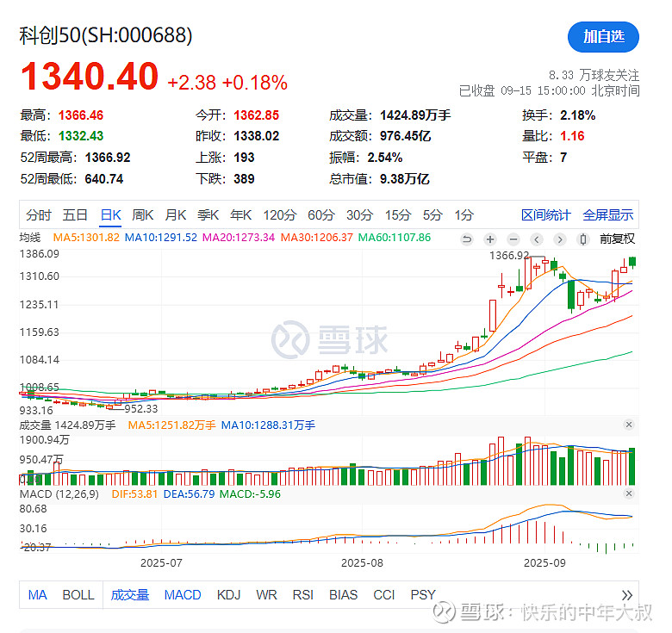Choose the 120分 interval tab
672x633 pixels.
pos(279,215)
